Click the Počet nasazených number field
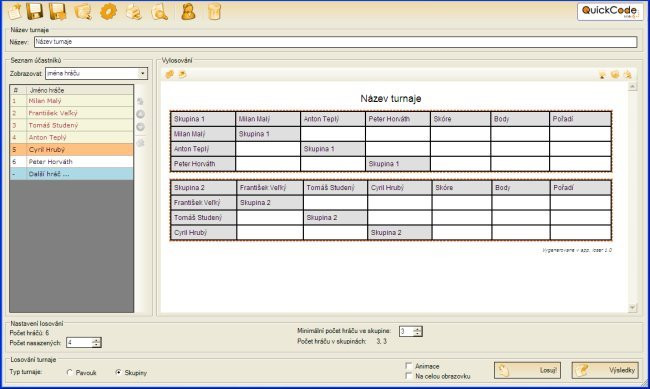 [x=79, y=343]
